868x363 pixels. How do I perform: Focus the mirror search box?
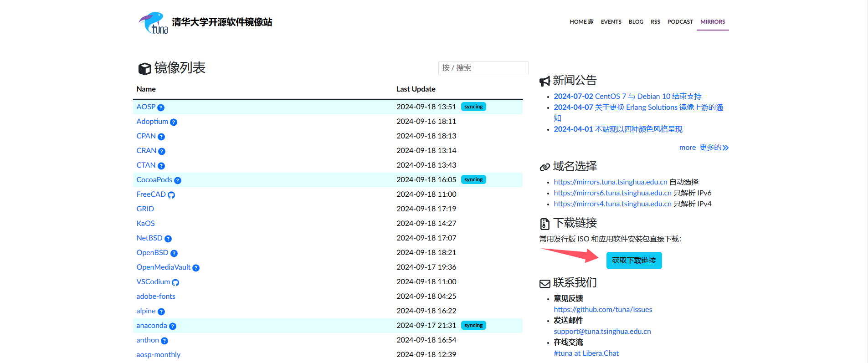tap(483, 68)
